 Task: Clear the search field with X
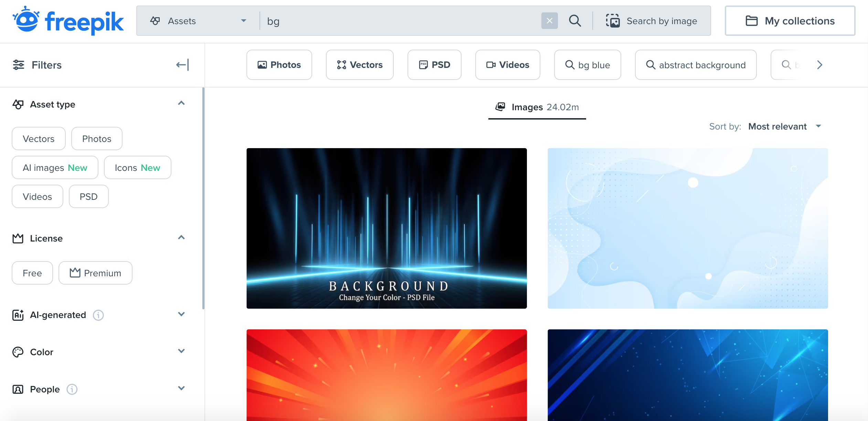(x=549, y=21)
